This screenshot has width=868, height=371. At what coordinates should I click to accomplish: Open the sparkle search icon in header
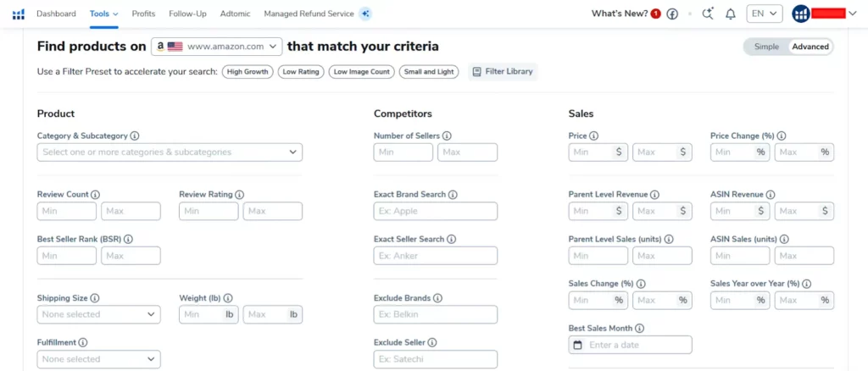(708, 14)
